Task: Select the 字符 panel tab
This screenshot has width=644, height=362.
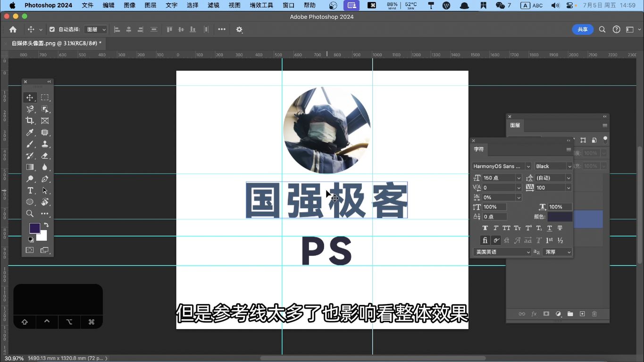Action: pyautogui.click(x=479, y=149)
